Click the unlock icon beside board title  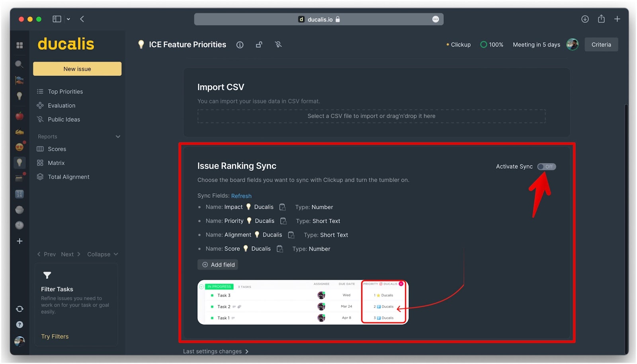pos(259,45)
